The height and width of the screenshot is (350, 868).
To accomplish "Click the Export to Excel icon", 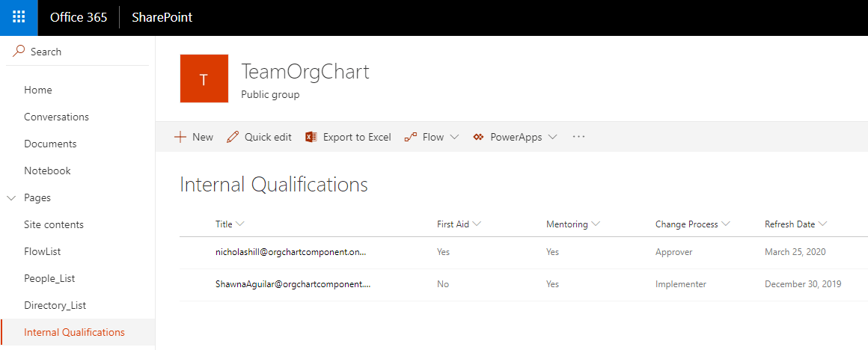I will 310,137.
